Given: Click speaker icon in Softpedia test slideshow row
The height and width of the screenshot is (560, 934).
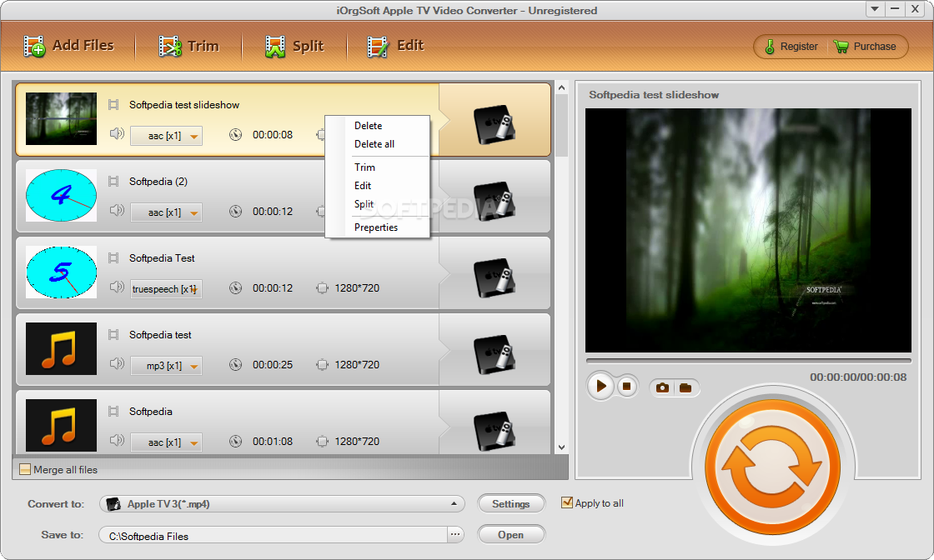Looking at the screenshot, I should tap(117, 134).
